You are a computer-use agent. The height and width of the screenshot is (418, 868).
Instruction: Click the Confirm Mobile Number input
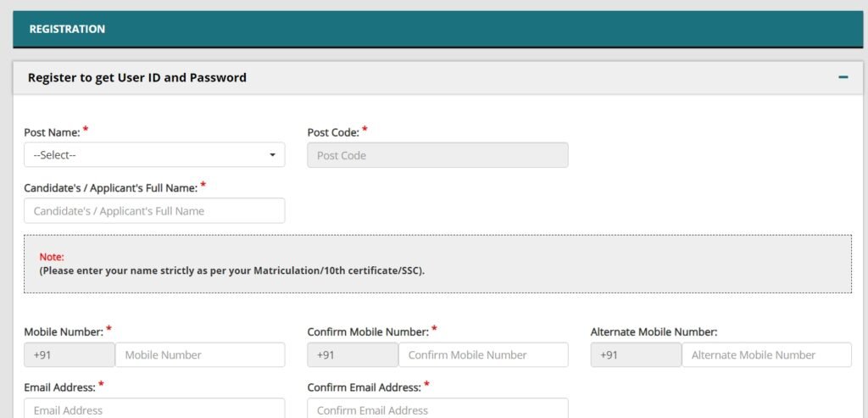pyautogui.click(x=483, y=355)
